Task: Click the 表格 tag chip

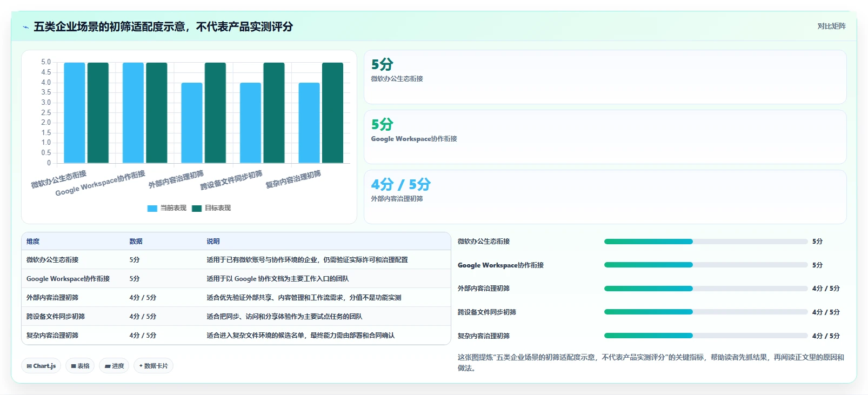Action: point(80,366)
